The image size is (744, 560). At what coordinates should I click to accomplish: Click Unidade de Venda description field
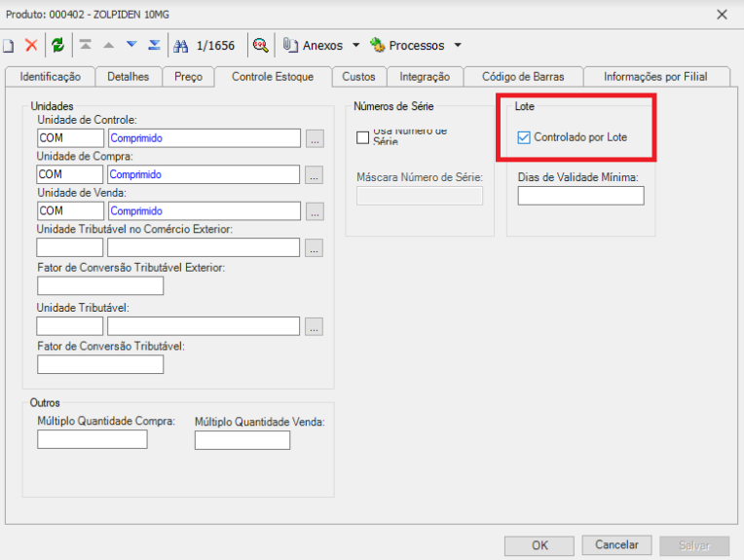[x=205, y=210]
